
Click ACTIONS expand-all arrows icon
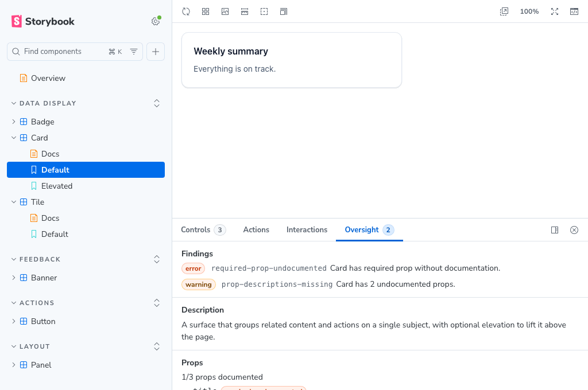pos(157,303)
